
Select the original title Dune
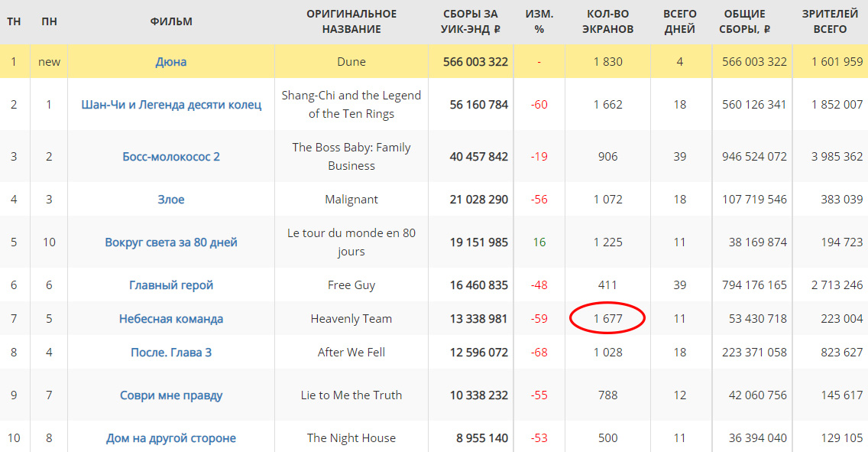(351, 61)
